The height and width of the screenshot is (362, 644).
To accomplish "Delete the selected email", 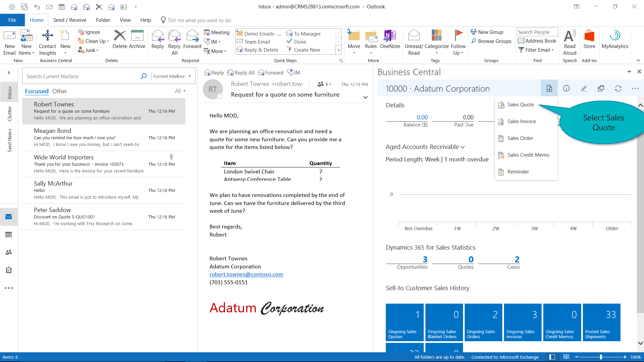I will [120, 40].
